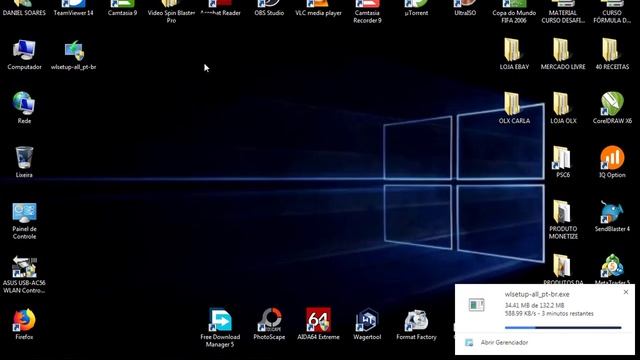
Task: Launch VLC media player shortcut
Action: (x=318, y=8)
